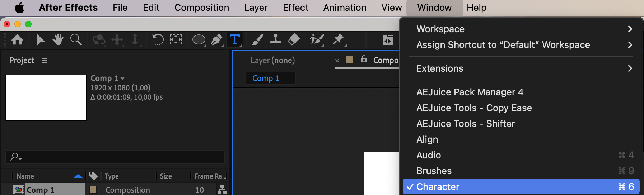Choose Align from the Window menu
Viewport: 644px width, 195px height.
[x=427, y=139]
